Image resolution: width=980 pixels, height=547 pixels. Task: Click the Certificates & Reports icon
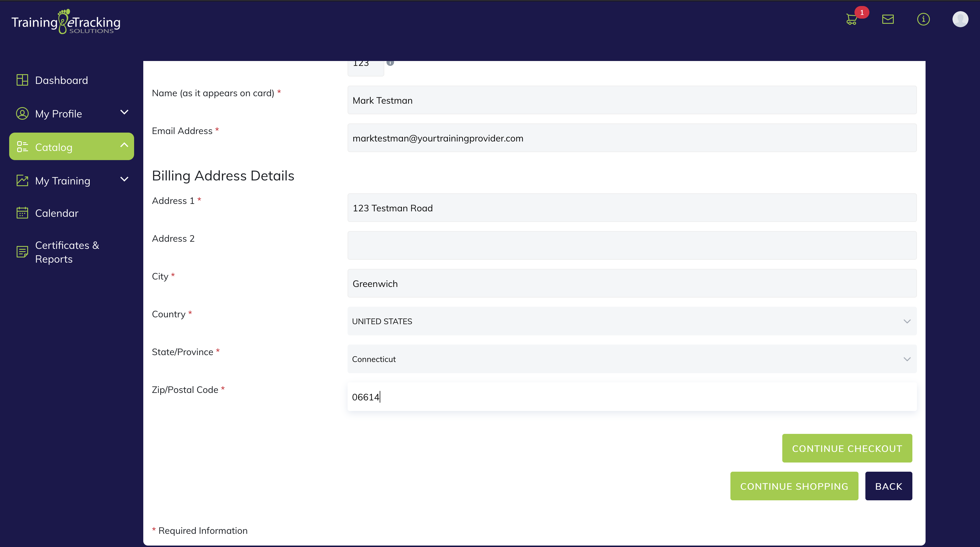pos(22,252)
